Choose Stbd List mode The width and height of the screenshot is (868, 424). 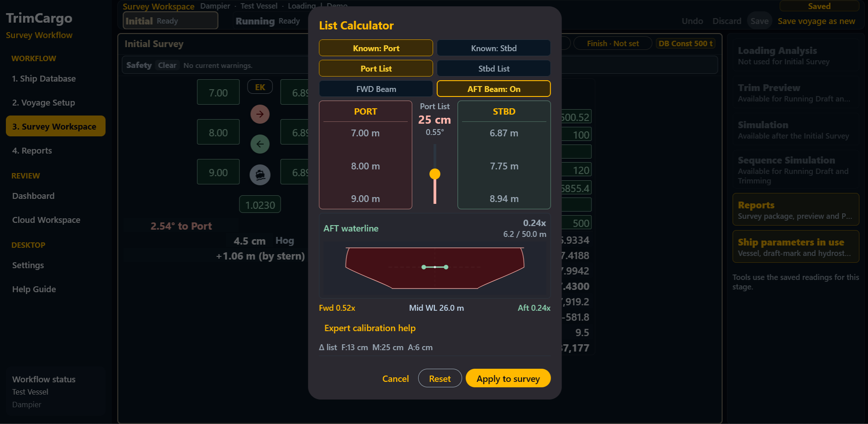494,68
